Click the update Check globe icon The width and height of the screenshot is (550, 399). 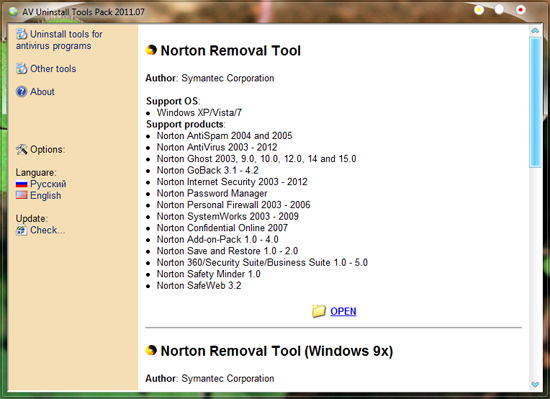[21, 230]
